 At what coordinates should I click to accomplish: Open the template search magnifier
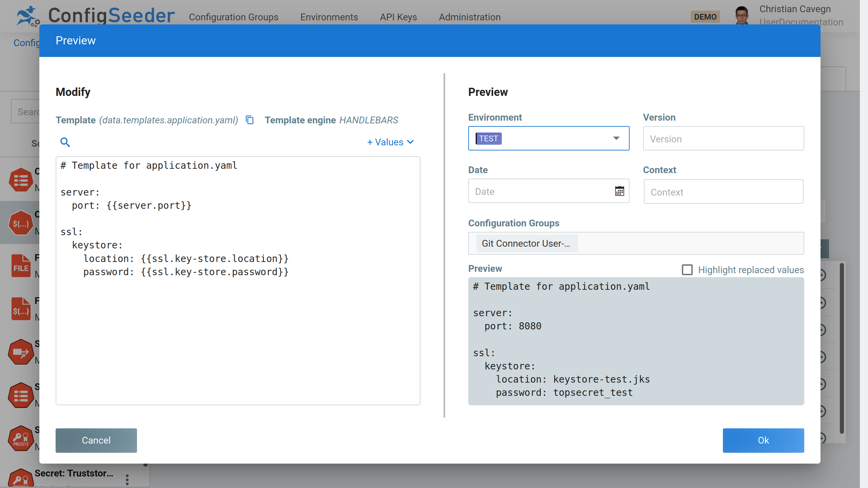(x=65, y=142)
